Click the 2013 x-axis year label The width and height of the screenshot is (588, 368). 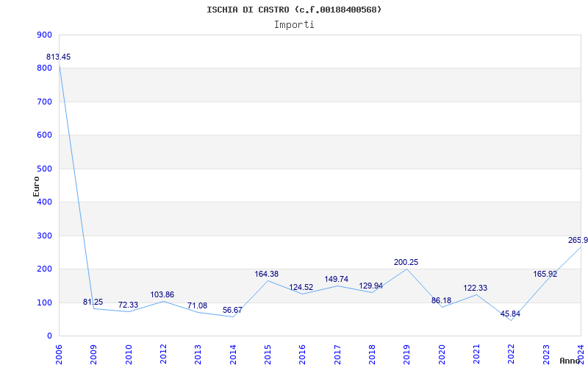pyautogui.click(x=198, y=355)
